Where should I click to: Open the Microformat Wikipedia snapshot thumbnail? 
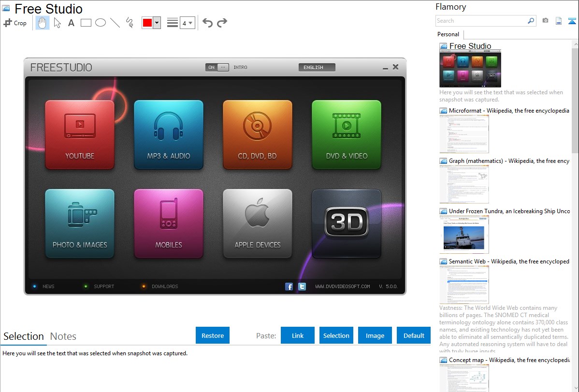click(464, 134)
